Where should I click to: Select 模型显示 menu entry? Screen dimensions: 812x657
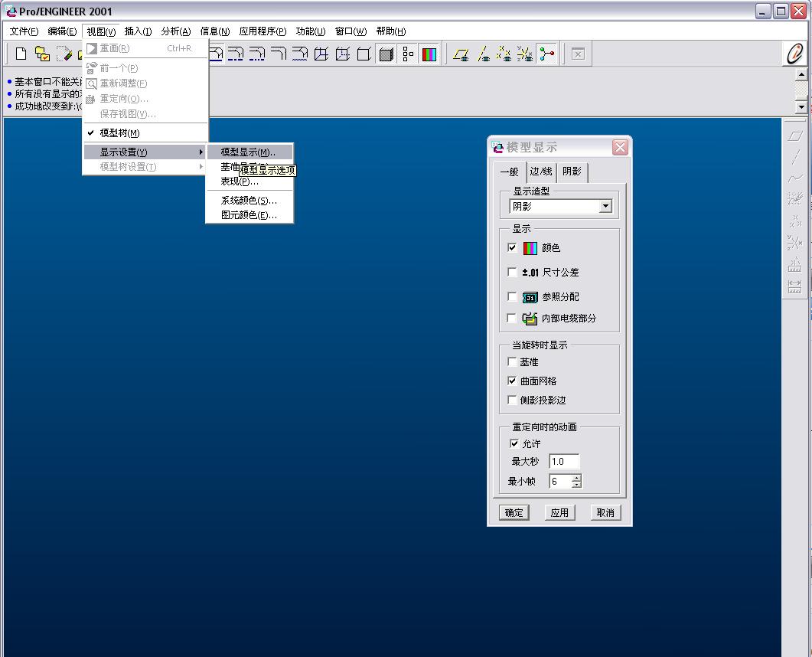tap(249, 152)
